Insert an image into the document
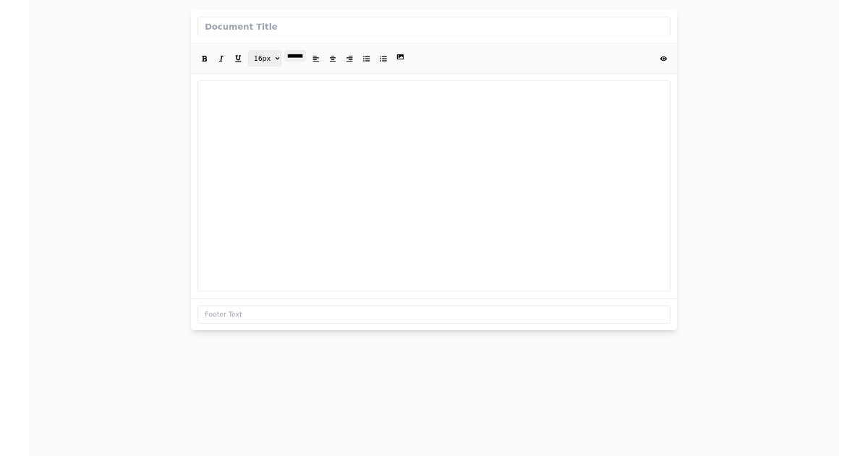This screenshot has width=868, height=456. 400,59
